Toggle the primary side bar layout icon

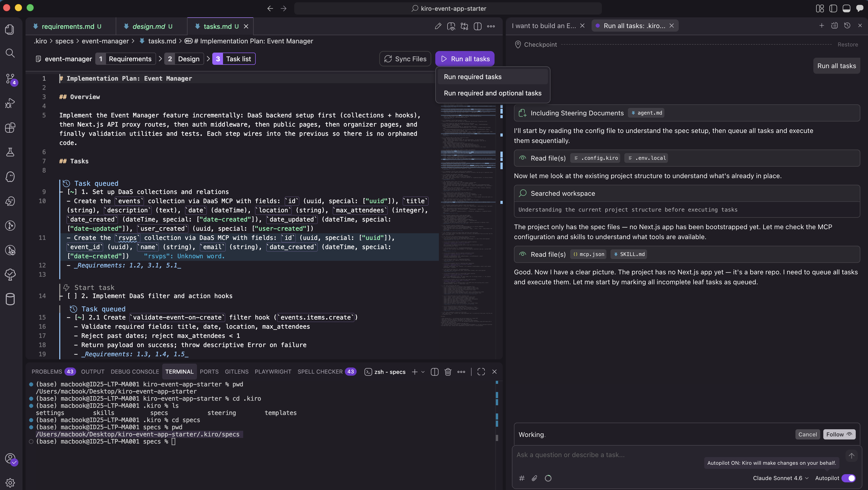coord(833,8)
